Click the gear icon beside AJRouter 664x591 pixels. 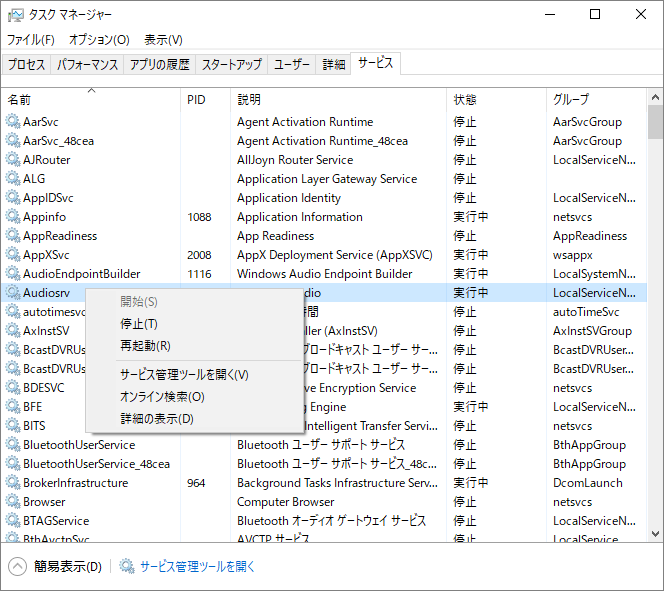[13, 160]
